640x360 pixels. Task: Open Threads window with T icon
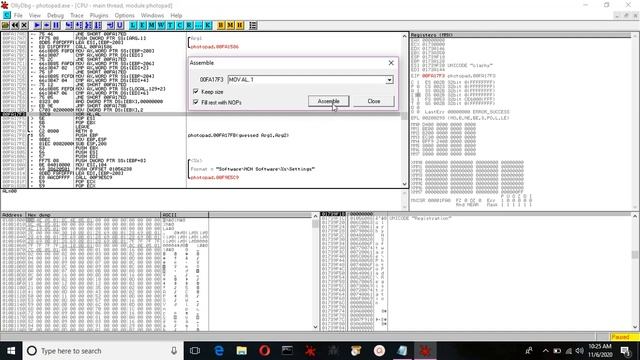click(171, 25)
